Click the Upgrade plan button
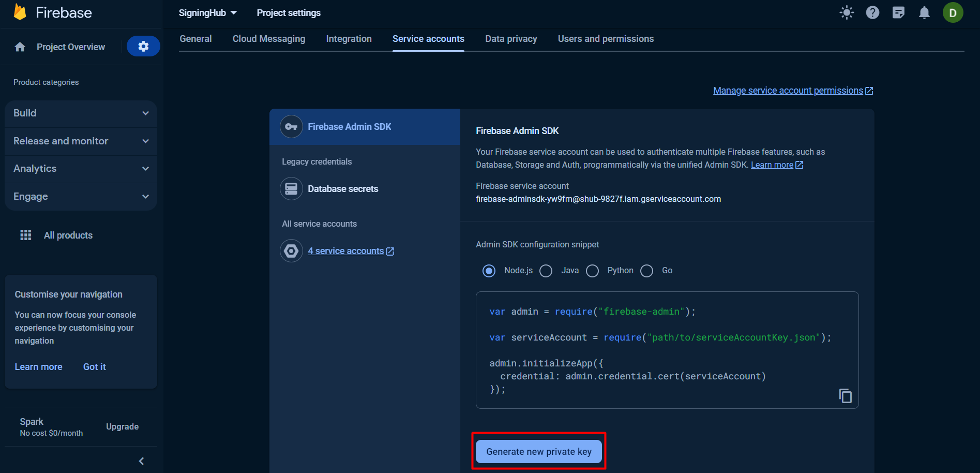980x473 pixels. coord(122,426)
